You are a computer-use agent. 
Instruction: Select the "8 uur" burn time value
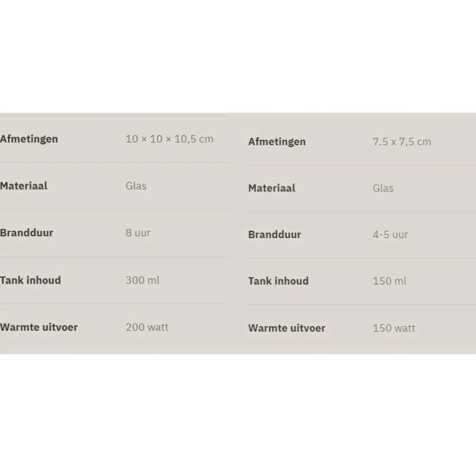[138, 233]
